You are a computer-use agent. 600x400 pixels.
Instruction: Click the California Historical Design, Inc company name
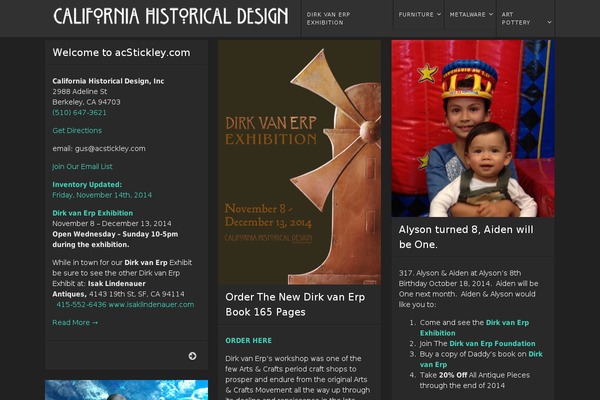[108, 81]
